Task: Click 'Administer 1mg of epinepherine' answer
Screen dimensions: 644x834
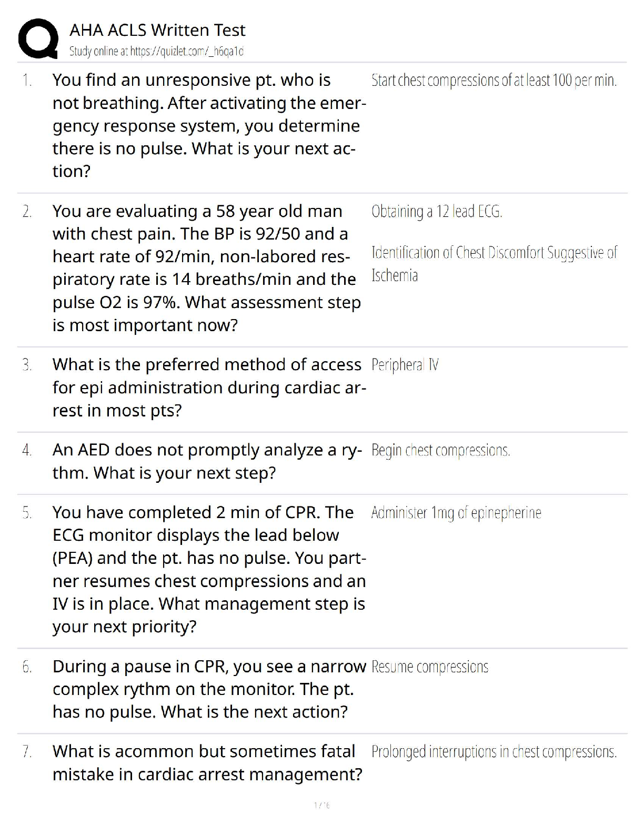Action: click(456, 513)
